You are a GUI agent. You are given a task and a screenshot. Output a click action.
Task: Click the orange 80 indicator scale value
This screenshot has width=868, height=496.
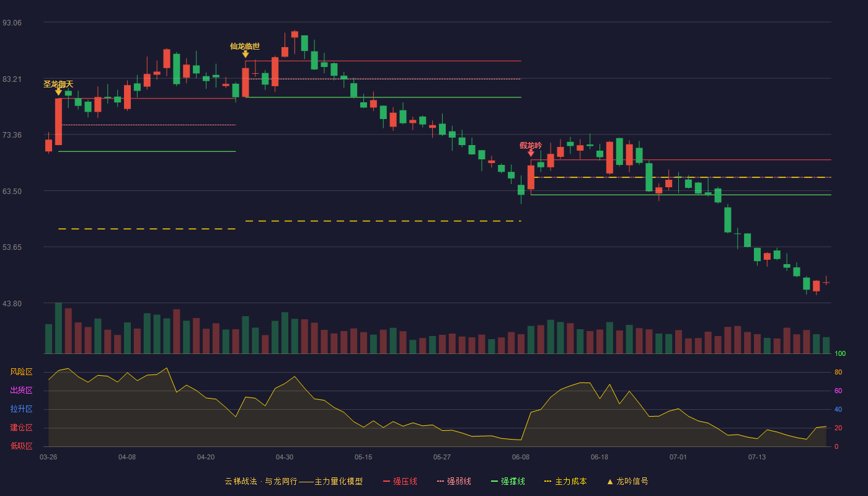838,372
